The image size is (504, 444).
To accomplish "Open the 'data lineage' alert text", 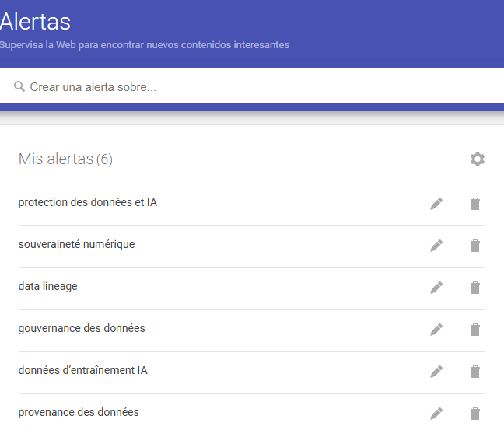I will click(x=48, y=286).
